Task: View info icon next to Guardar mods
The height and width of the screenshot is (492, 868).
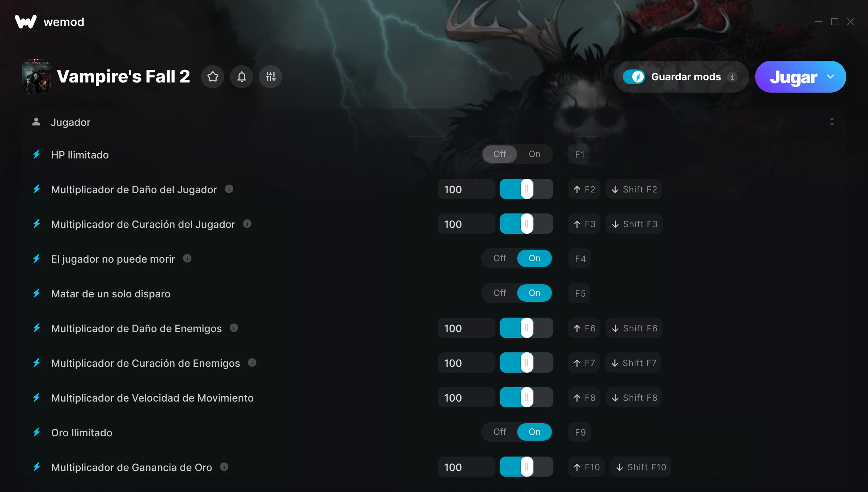Action: (x=732, y=77)
